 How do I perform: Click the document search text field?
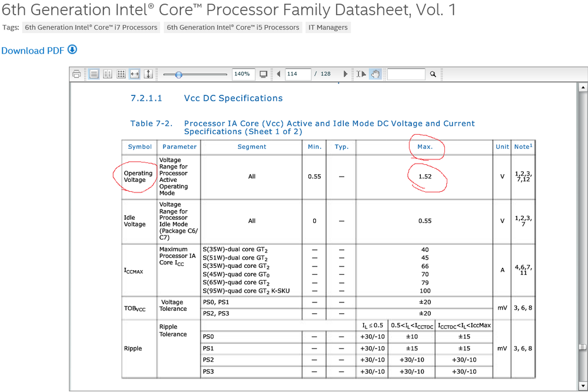[x=406, y=74]
